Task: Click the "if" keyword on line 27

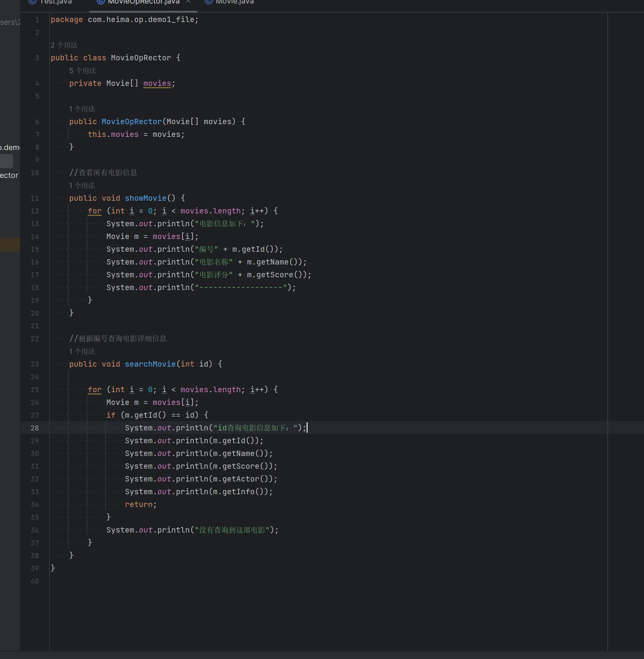Action: [x=111, y=415]
